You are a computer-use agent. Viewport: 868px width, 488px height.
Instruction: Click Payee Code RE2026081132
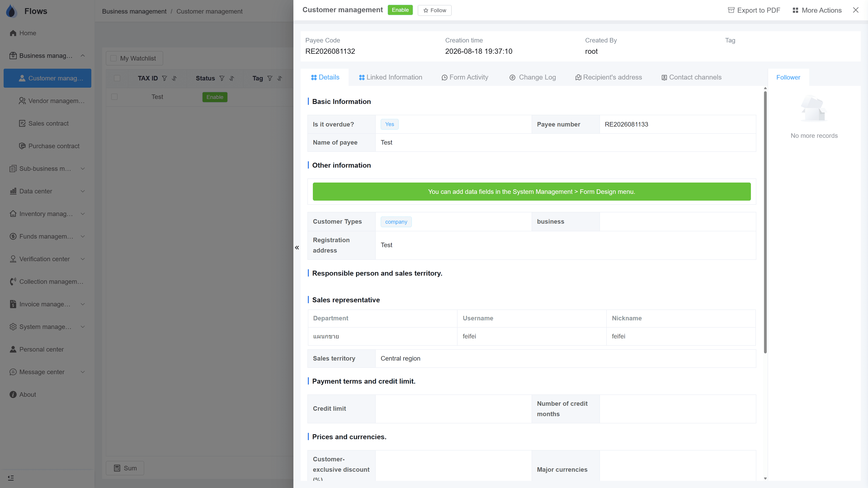(330, 51)
